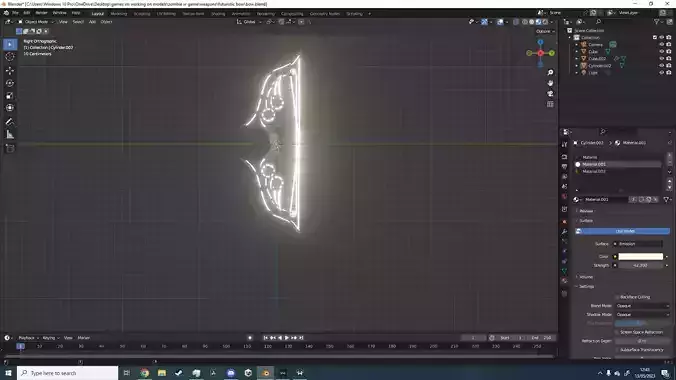Image resolution: width=676 pixels, height=380 pixels.
Task: Click the emission Color swatch
Action: pos(641,257)
